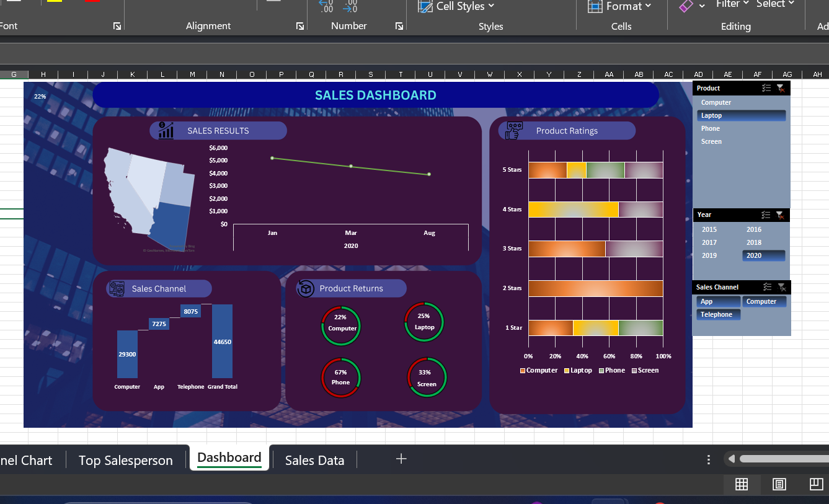Filter the Year slicer to 2019
Screen dimensions: 829x504
pos(718,255)
